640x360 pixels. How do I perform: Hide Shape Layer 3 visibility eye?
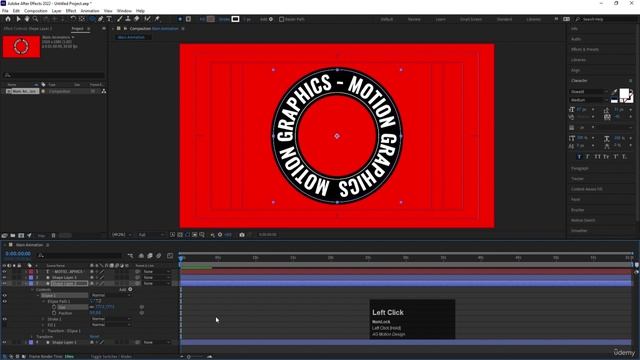click(4, 278)
